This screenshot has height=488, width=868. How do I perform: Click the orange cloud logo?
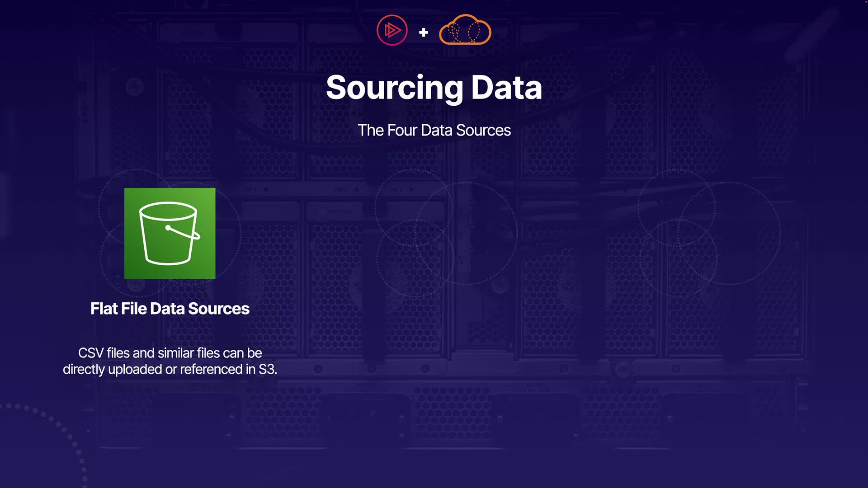(x=465, y=30)
